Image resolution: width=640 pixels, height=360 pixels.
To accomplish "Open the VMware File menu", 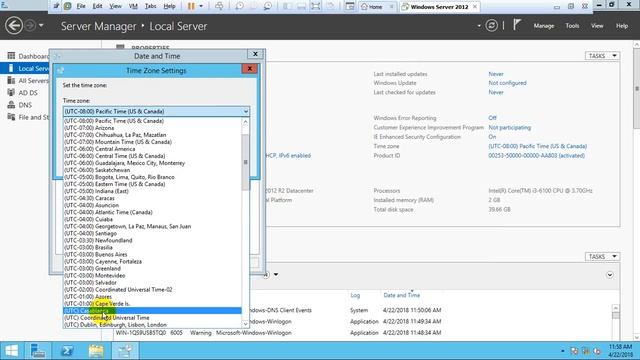I will pos(81,7).
